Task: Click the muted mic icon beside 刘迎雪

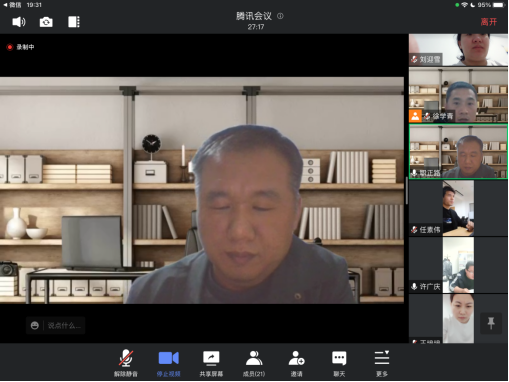Action: pyautogui.click(x=414, y=59)
